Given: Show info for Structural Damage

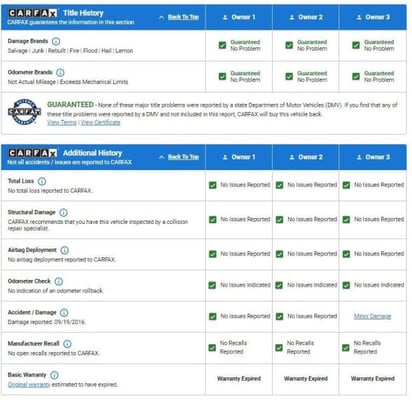Looking at the screenshot, I should coord(63,212).
